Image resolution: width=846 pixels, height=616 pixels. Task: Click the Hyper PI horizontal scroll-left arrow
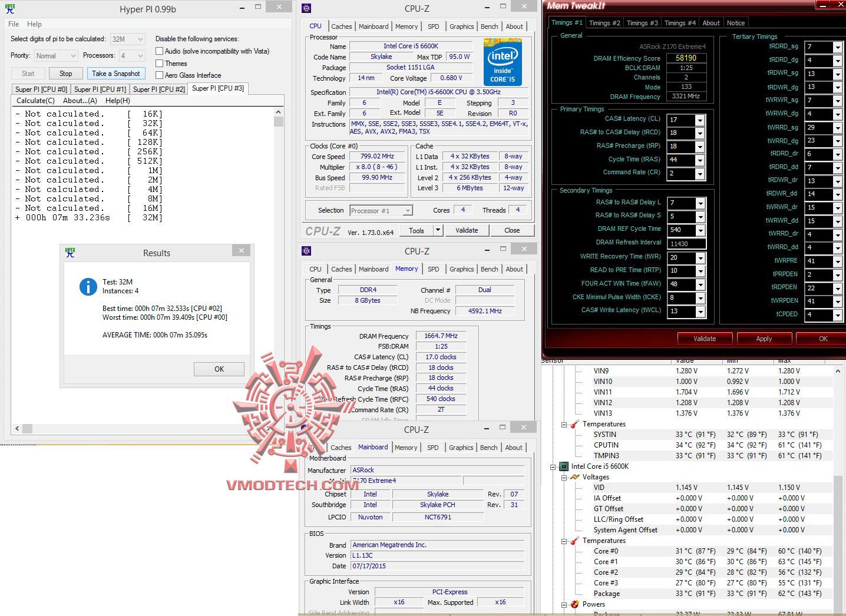tap(17, 429)
